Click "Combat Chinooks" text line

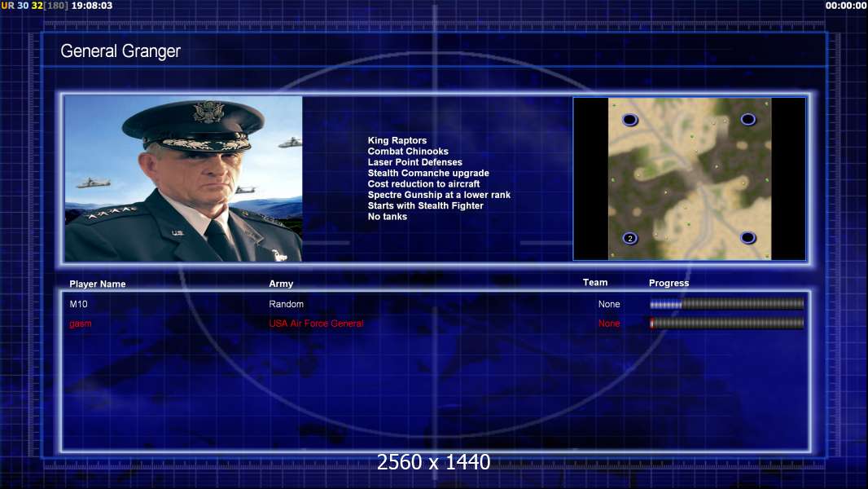tap(408, 152)
